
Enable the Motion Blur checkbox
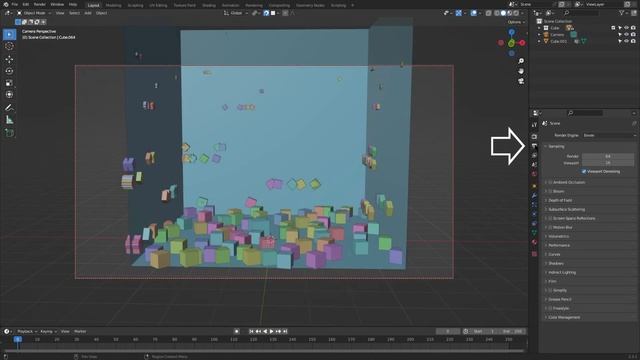pos(550,227)
